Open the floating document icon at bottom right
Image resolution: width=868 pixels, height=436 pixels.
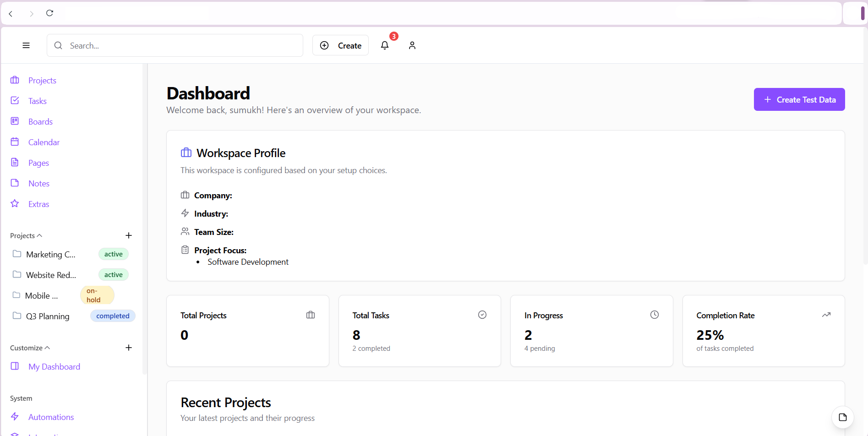pyautogui.click(x=842, y=417)
